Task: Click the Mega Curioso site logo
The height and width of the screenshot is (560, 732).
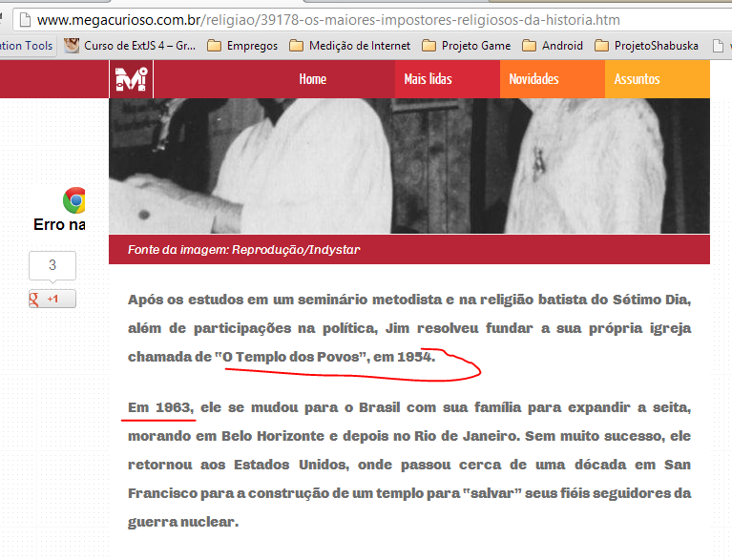Action: click(x=129, y=79)
